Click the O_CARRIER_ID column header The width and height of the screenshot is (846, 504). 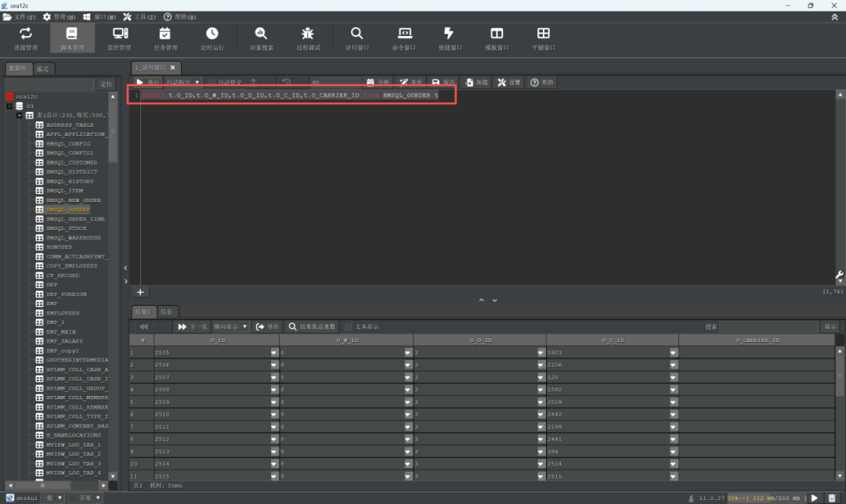757,340
